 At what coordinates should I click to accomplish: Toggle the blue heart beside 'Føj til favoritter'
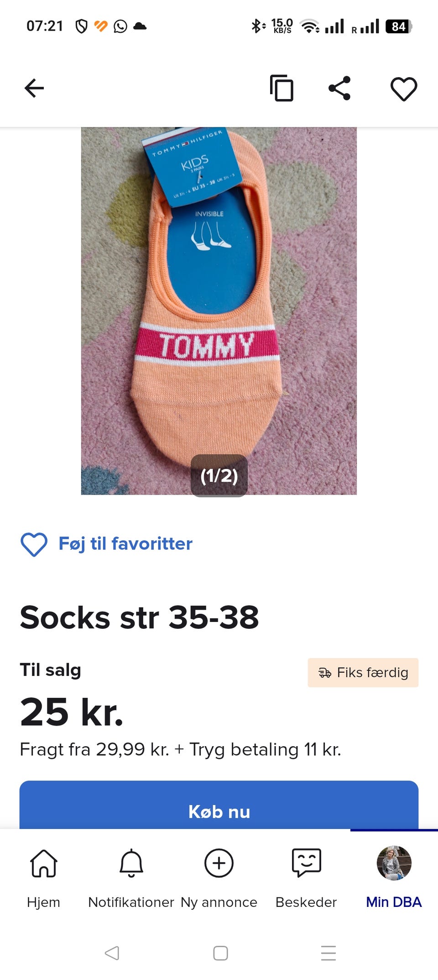(34, 544)
